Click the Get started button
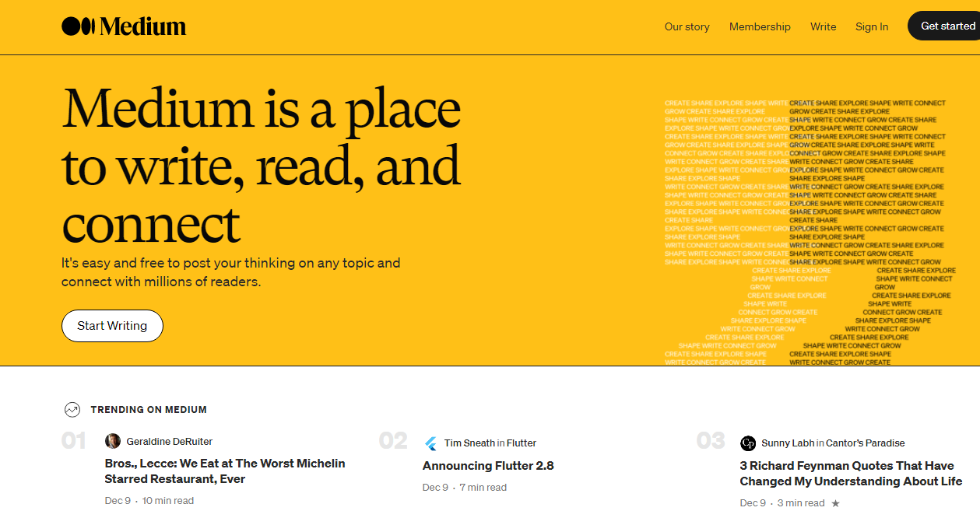 coord(943,26)
